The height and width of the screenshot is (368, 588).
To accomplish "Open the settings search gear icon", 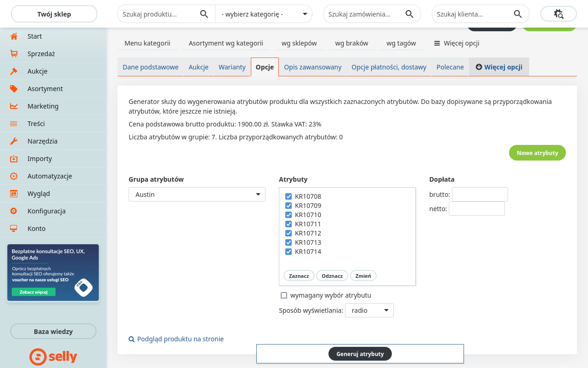I will pyautogui.click(x=558, y=14).
